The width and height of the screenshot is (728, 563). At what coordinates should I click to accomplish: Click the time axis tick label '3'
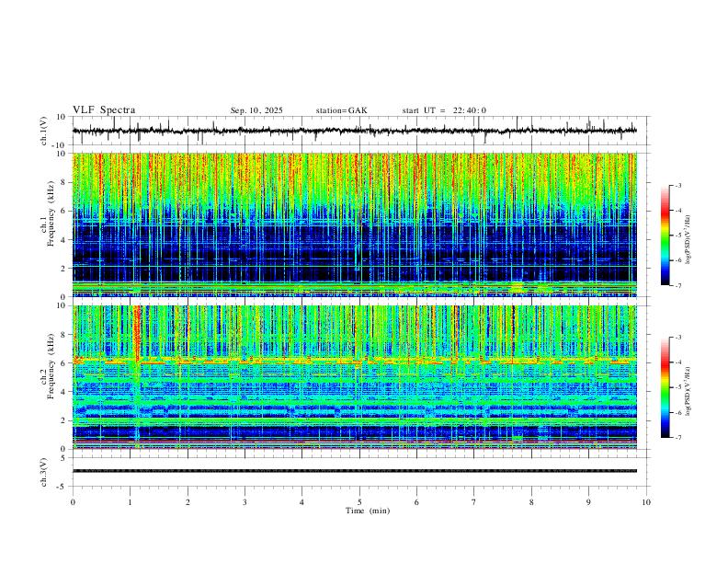(245, 502)
